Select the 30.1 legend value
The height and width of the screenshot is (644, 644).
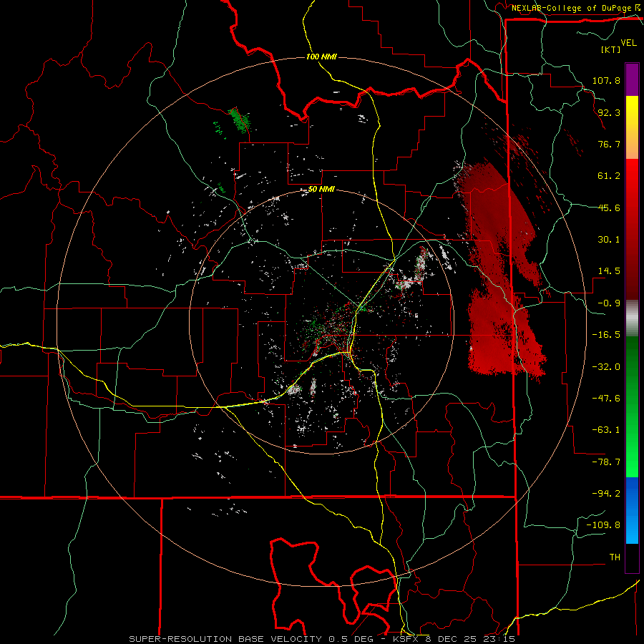pos(609,240)
